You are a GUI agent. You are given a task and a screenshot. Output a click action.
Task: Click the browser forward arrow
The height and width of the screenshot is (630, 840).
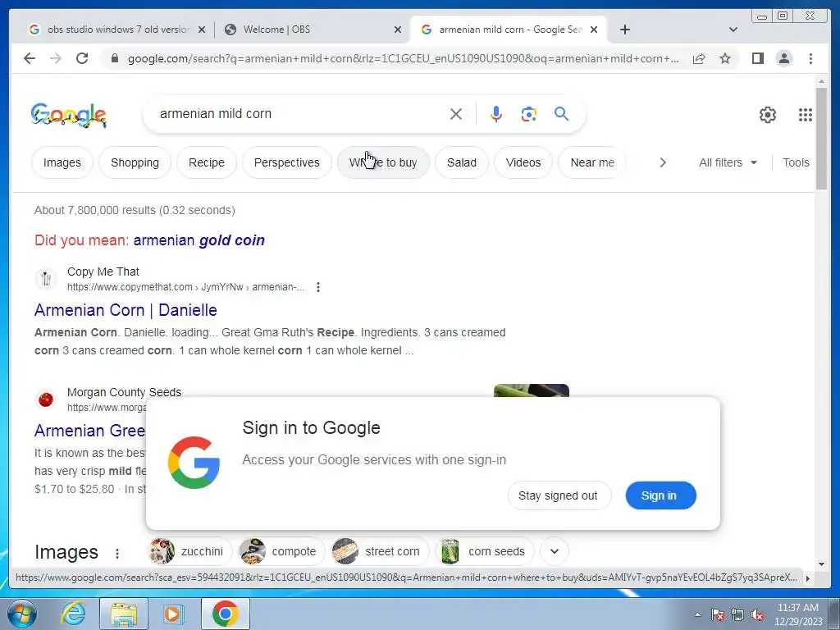click(56, 58)
